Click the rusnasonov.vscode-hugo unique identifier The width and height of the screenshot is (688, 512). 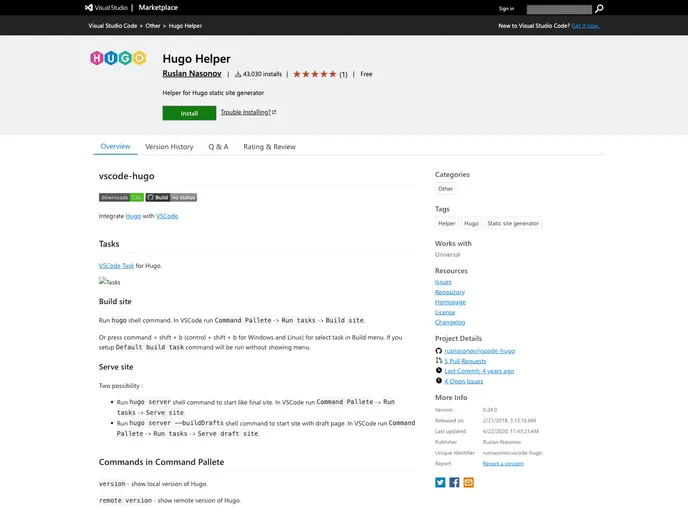(x=512, y=453)
